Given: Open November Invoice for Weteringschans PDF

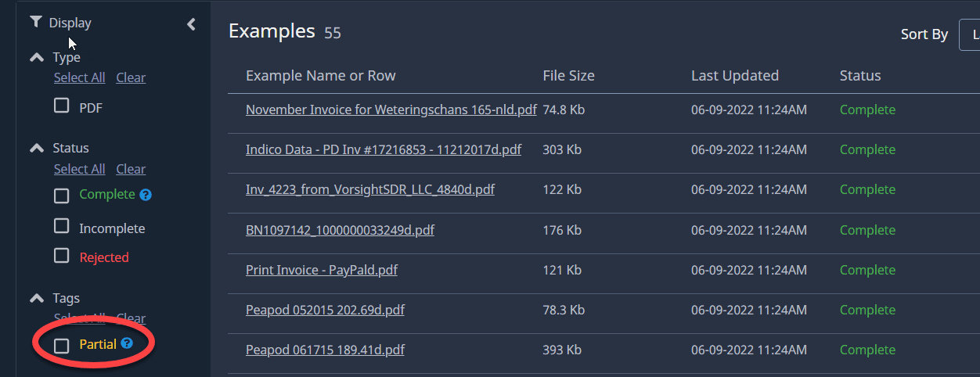Looking at the screenshot, I should tap(391, 110).
